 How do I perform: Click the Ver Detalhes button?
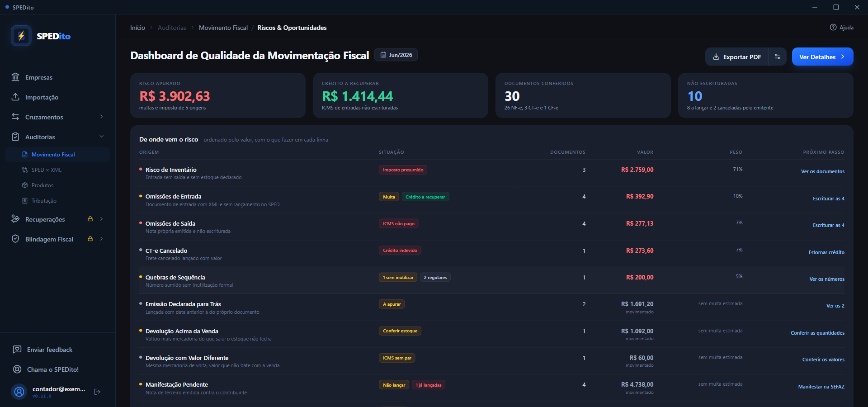822,57
